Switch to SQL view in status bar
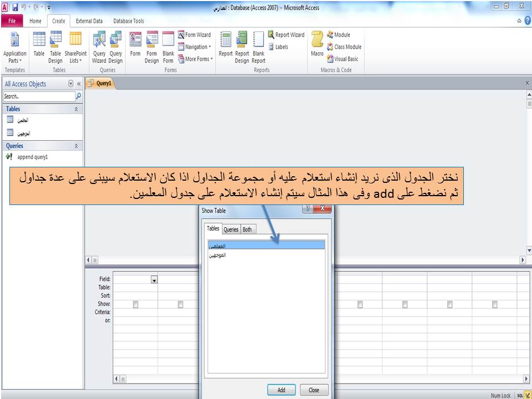The image size is (532, 399). pyautogui.click(x=520, y=396)
